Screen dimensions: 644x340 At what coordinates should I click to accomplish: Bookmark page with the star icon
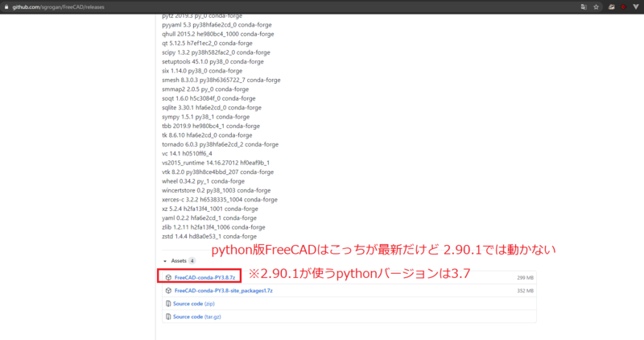coord(596,7)
